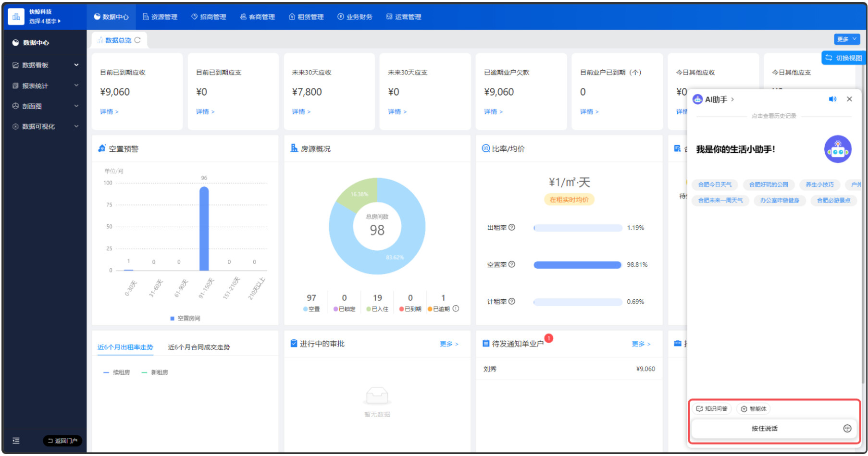
Task: Click the help icon next to 出租率
Action: pyautogui.click(x=512, y=227)
